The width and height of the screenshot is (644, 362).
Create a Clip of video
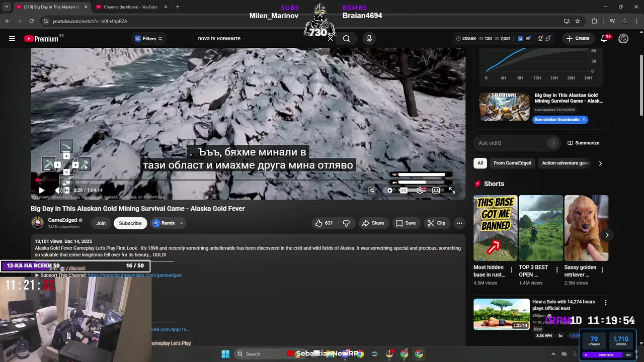(436, 223)
